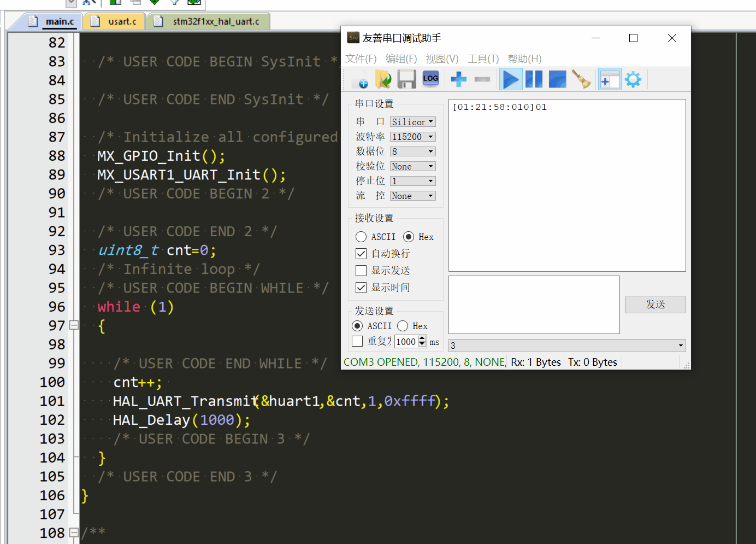Click cnt++ statement on line 100
This screenshot has height=544, width=756.
(x=138, y=382)
